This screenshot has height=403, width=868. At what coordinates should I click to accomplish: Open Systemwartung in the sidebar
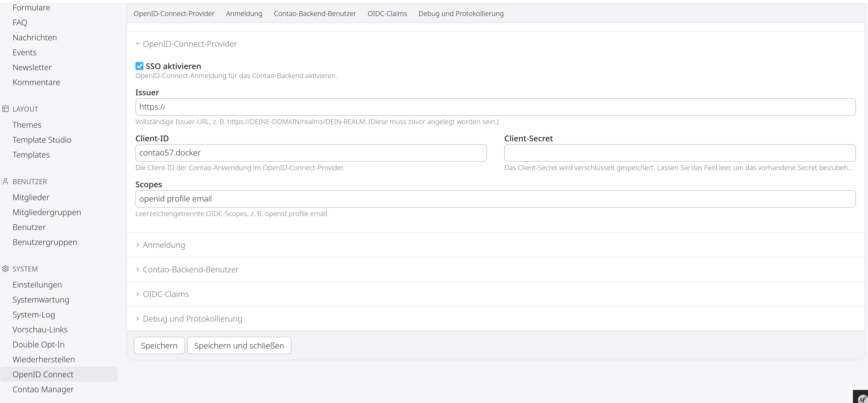[x=41, y=300]
